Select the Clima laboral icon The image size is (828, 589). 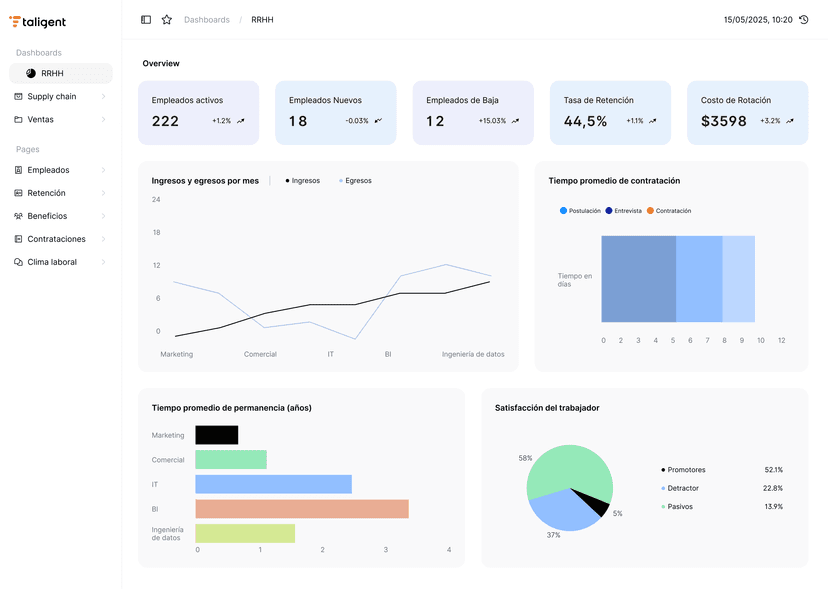click(21, 261)
